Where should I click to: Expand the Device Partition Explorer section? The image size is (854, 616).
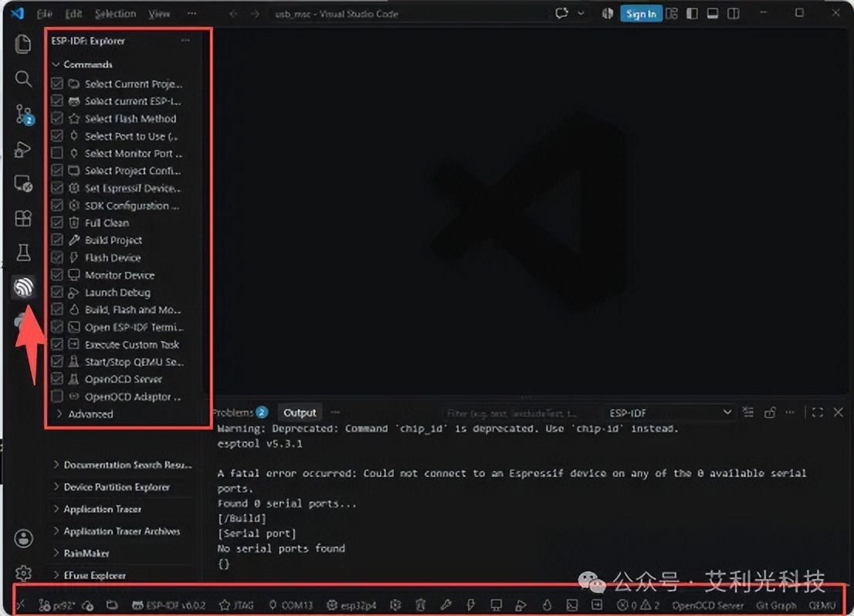pos(116,487)
